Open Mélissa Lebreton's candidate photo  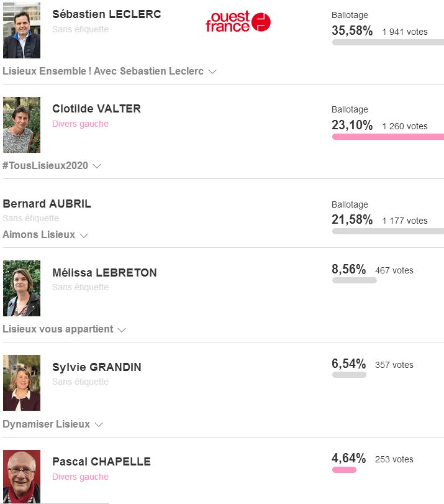tap(22, 288)
